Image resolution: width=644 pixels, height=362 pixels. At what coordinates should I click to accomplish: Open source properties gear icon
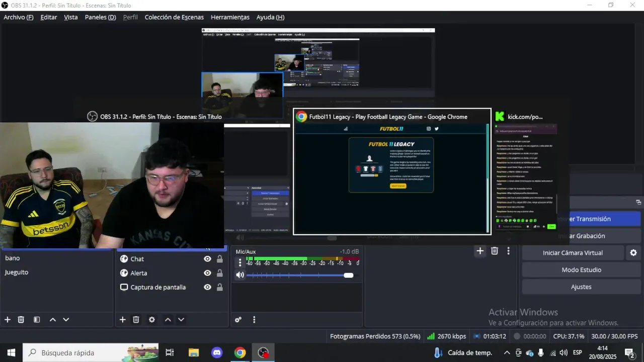pyautogui.click(x=152, y=320)
